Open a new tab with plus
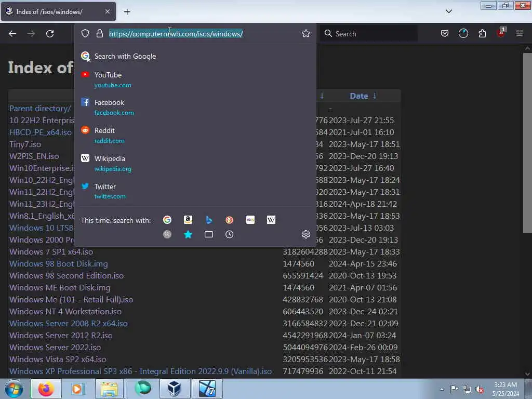This screenshot has width=532, height=399. click(127, 12)
